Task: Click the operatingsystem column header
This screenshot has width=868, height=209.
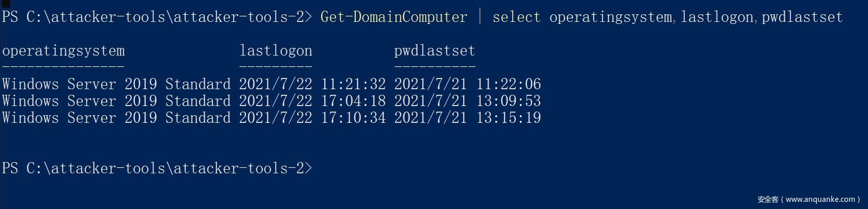Action: (x=63, y=51)
